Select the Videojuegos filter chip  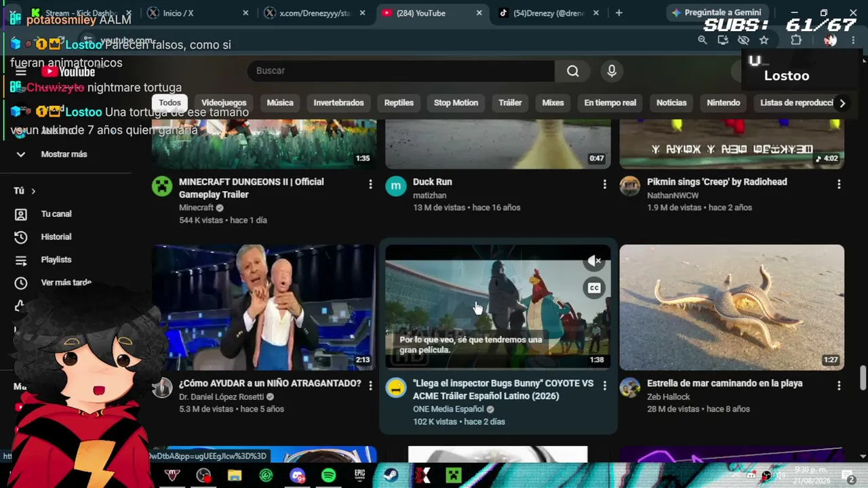pyautogui.click(x=224, y=103)
